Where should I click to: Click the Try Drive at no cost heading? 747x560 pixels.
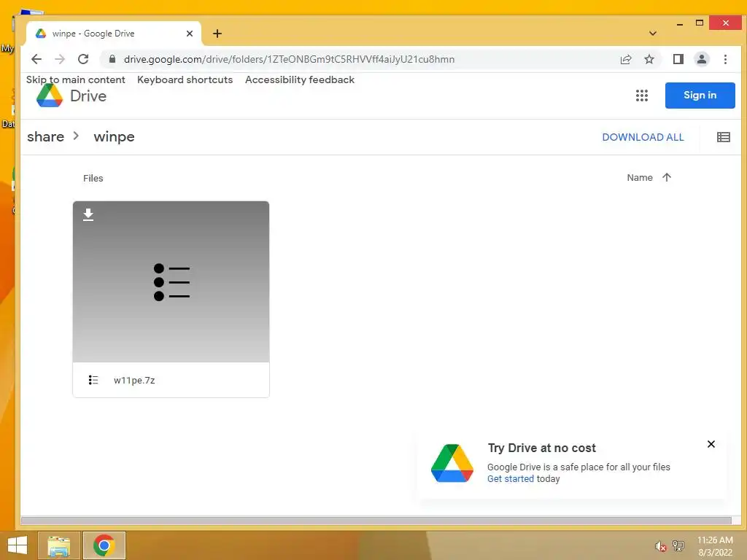click(x=542, y=448)
